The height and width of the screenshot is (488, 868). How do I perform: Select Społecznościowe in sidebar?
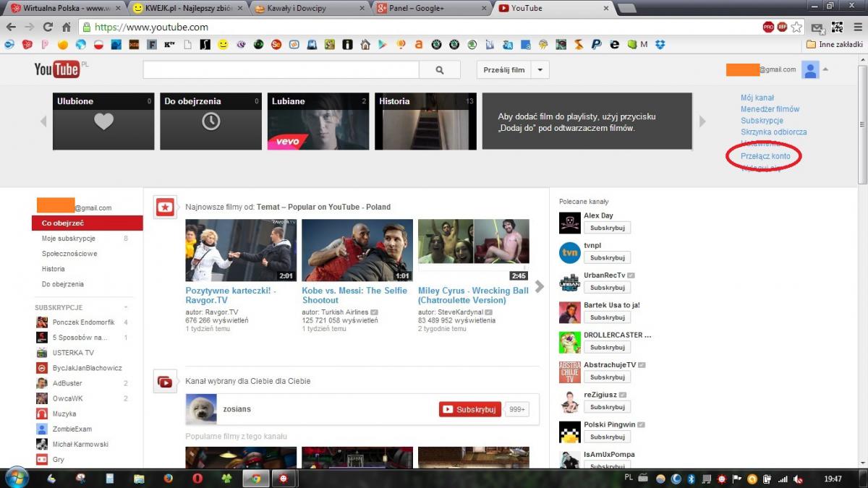point(69,254)
